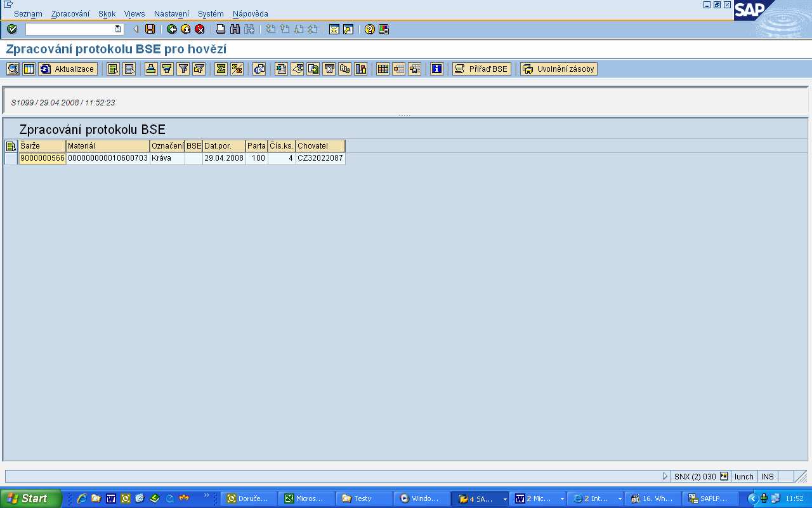Click the Find binoculars icon
The height and width of the screenshot is (508, 812).
pyautogui.click(x=235, y=29)
